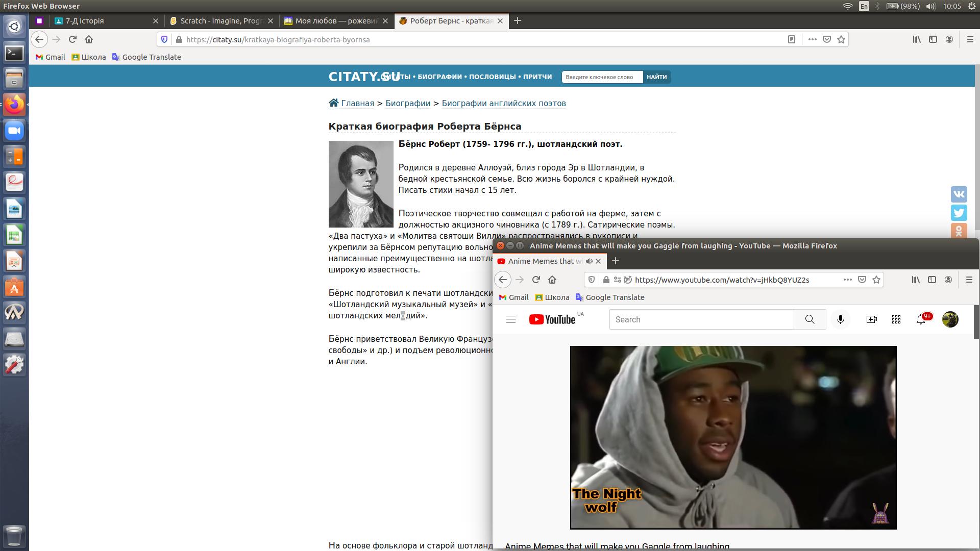Click YouTube voice search microphone icon

(x=840, y=319)
